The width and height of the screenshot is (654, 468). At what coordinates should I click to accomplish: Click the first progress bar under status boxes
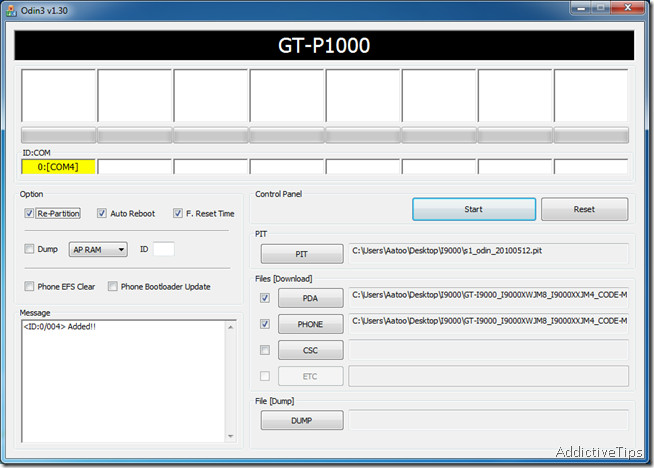59,136
